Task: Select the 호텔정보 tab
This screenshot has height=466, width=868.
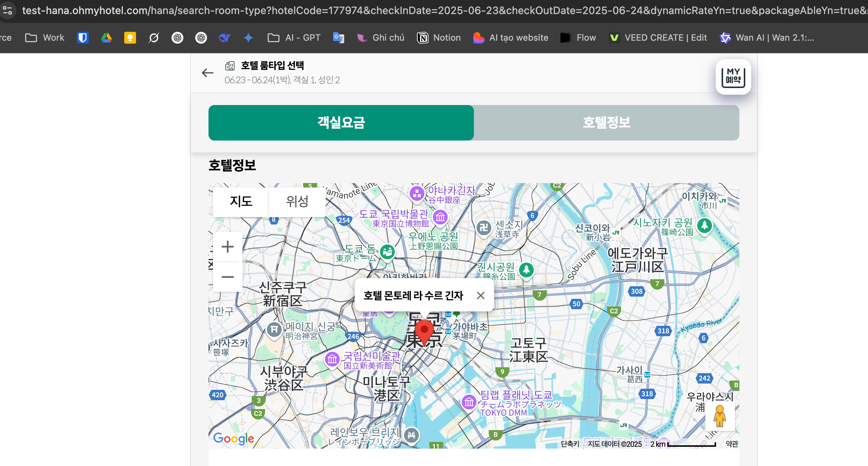Action: (606, 123)
